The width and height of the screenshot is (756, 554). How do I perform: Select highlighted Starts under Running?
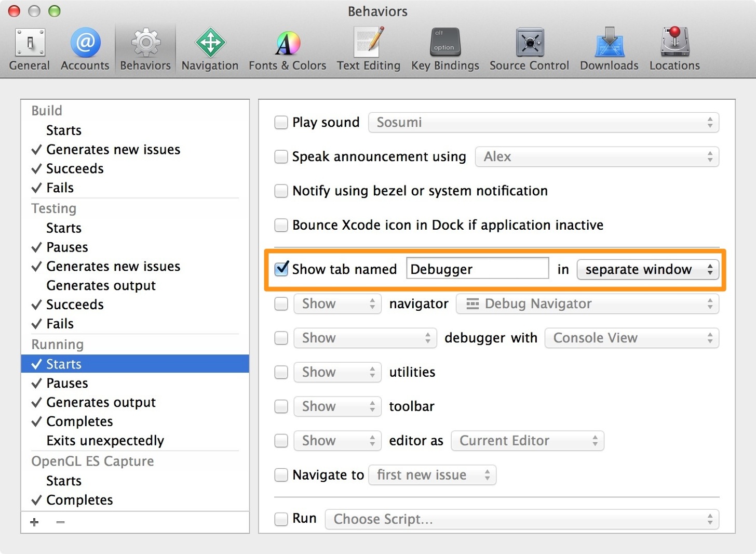pyautogui.click(x=135, y=364)
